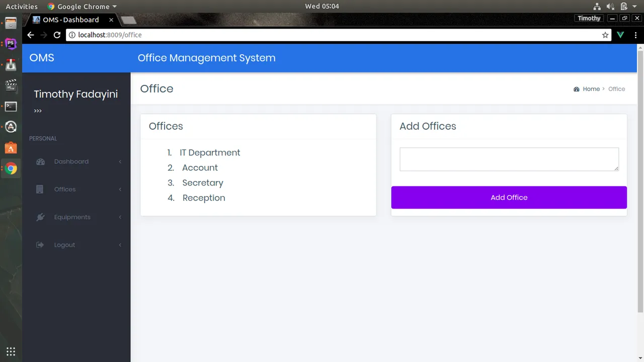Select Secretary in the offices list
Screen dimensions: 644x362
[203, 183]
